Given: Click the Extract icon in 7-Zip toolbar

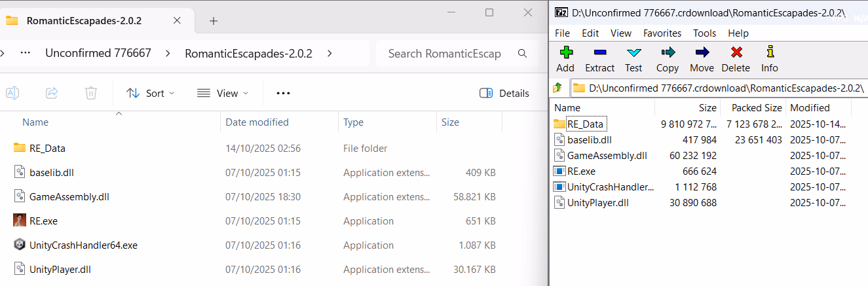Looking at the screenshot, I should point(599,58).
